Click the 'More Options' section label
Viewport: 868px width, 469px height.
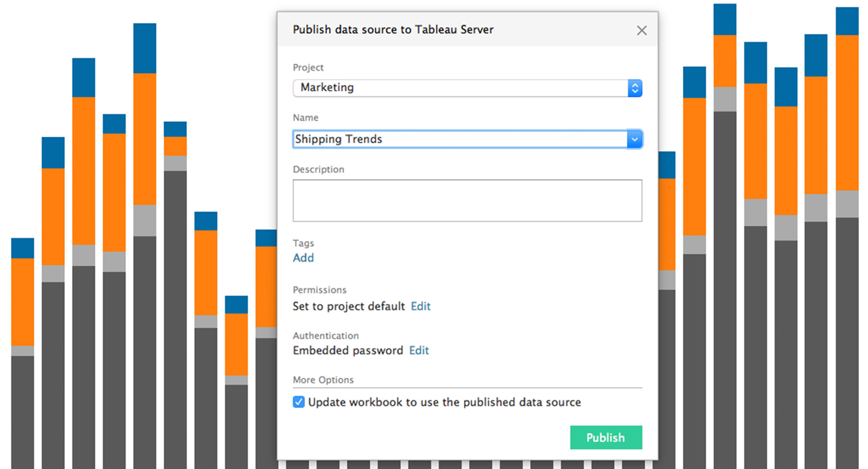(x=323, y=380)
